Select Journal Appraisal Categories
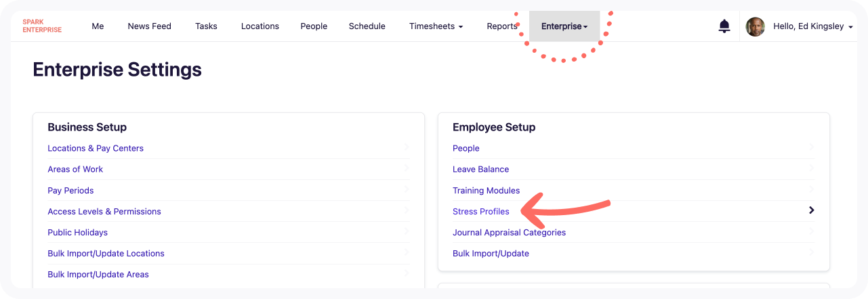The image size is (868, 299). pos(509,233)
